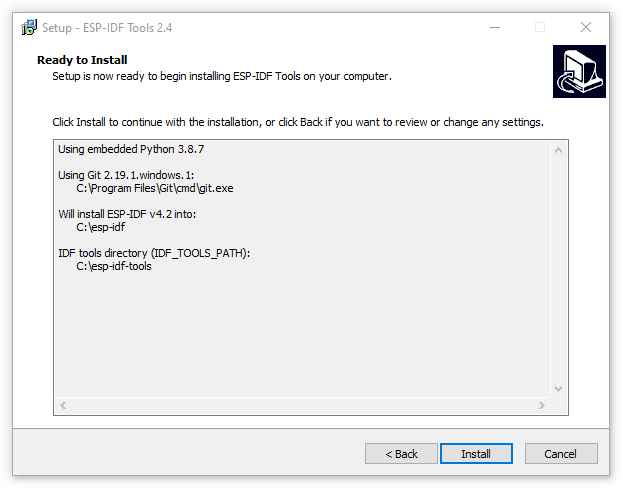Screen dimensions: 624x490
Task: Cancel the ESP-IDF Tools setup
Action: tap(561, 454)
